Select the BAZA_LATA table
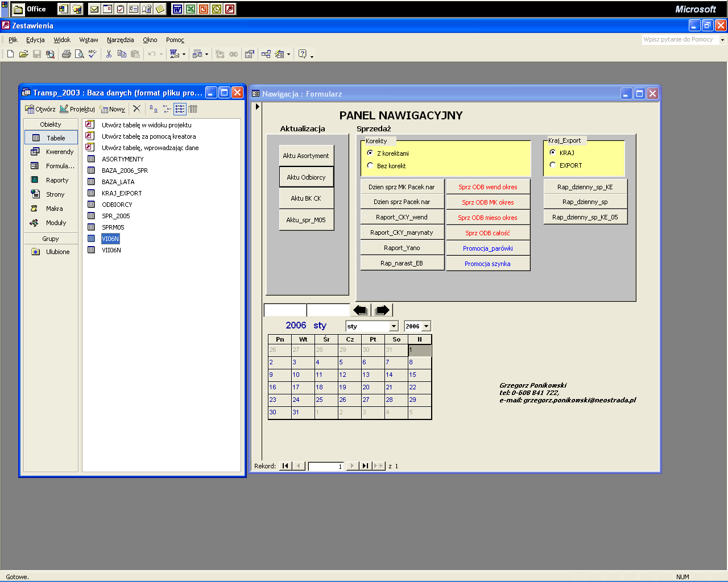The width and height of the screenshot is (728, 582). (118, 182)
